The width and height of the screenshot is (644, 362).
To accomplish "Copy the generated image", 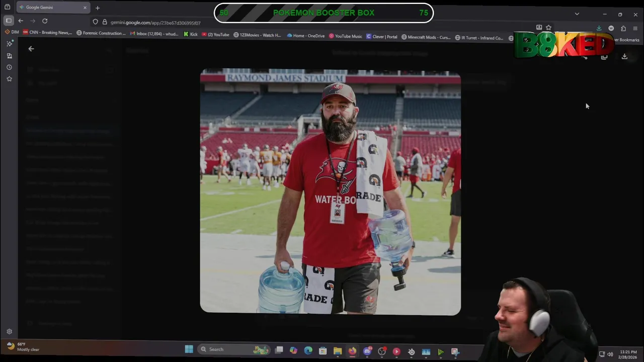I will (x=604, y=56).
